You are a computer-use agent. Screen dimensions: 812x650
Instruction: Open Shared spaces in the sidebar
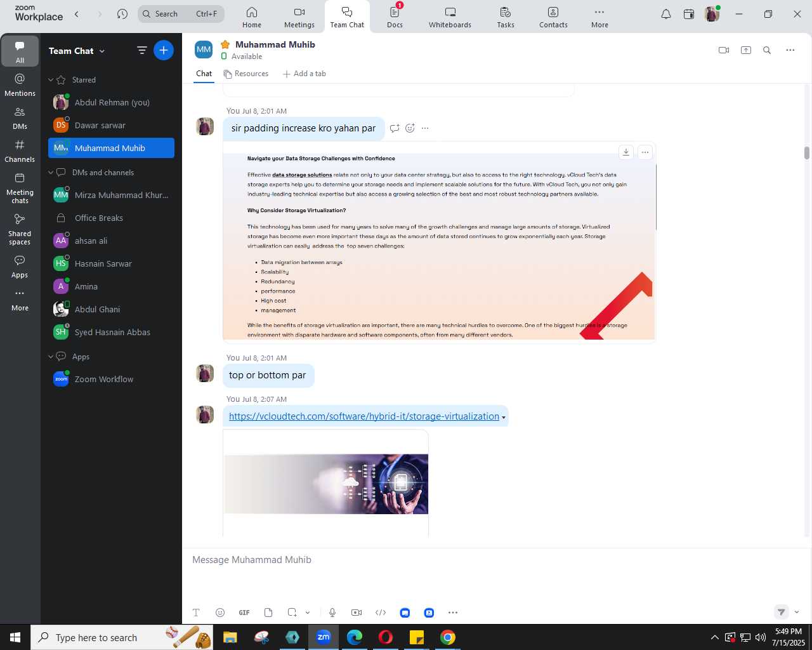point(20,229)
